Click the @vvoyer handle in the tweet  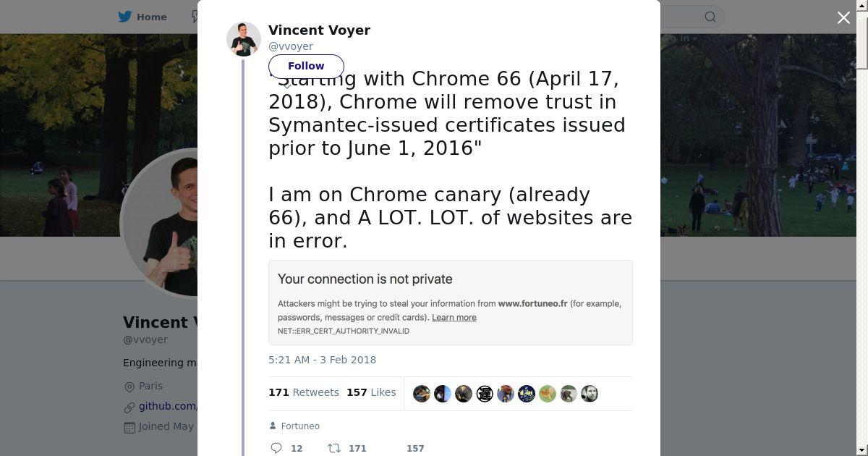[291, 46]
